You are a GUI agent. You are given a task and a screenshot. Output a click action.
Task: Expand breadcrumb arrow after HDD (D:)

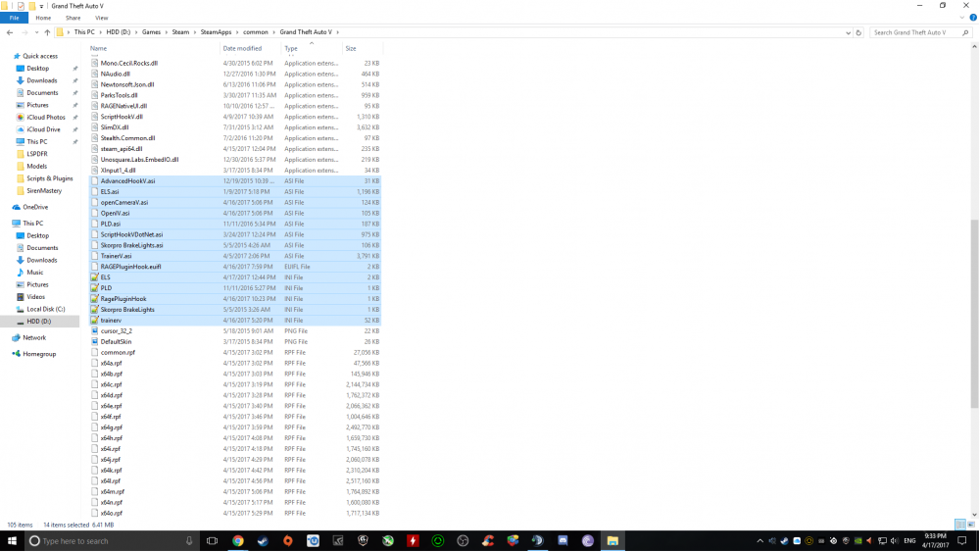pos(136,32)
